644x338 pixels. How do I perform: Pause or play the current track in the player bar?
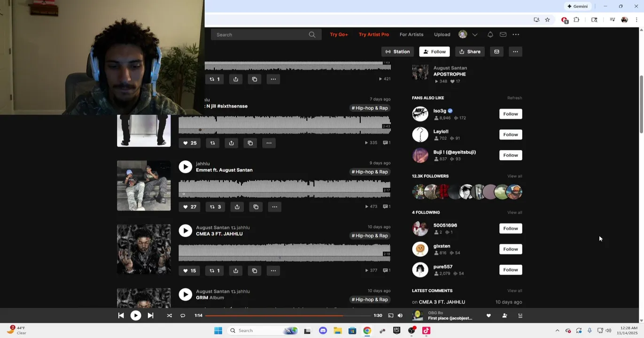(135, 315)
